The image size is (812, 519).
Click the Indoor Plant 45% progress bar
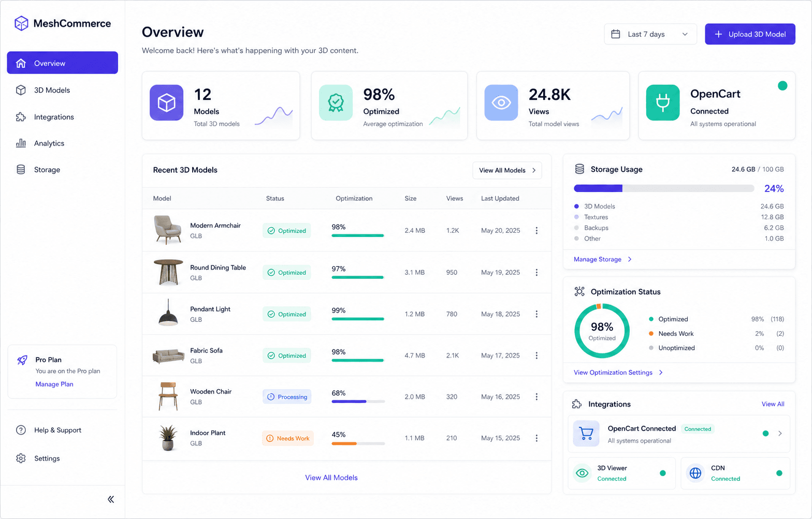point(358,443)
